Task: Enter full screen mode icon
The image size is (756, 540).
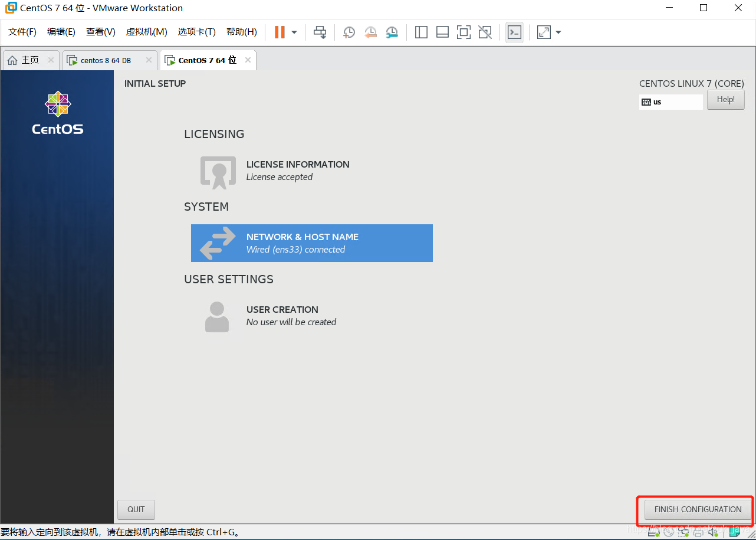Action: pos(464,32)
